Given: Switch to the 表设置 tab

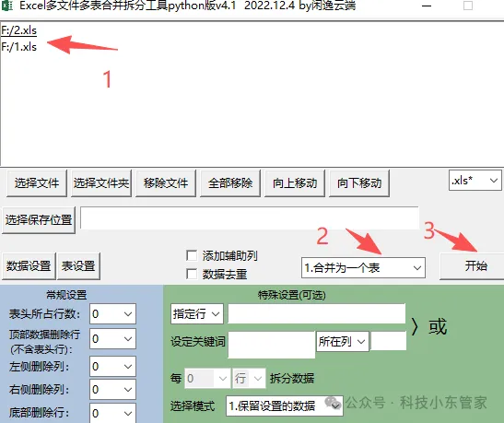Looking at the screenshot, I should pos(78,266).
